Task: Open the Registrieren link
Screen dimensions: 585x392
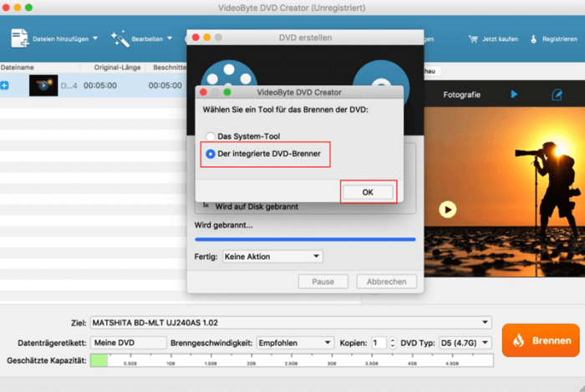Action: [560, 38]
